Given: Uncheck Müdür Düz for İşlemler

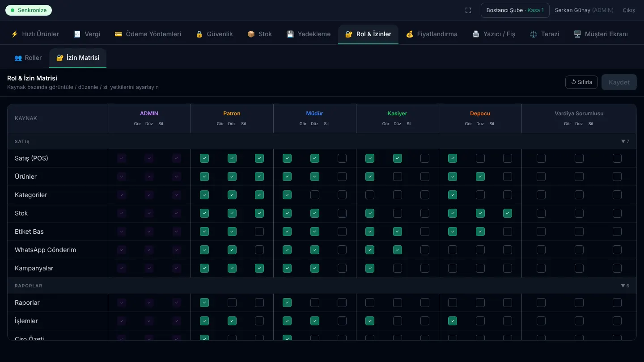Looking at the screenshot, I should point(315,321).
